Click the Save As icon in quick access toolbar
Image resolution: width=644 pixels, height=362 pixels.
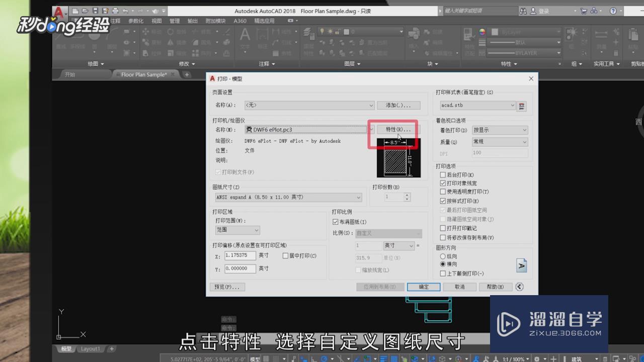105,11
